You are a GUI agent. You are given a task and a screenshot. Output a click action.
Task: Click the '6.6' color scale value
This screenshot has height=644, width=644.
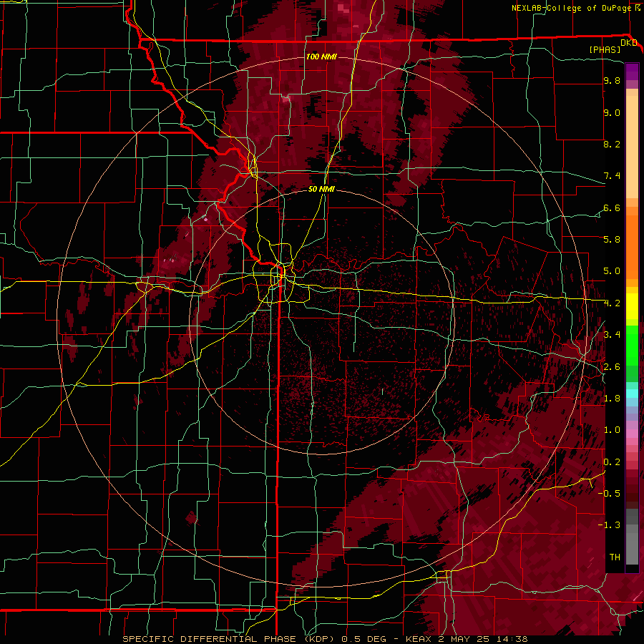click(x=612, y=208)
